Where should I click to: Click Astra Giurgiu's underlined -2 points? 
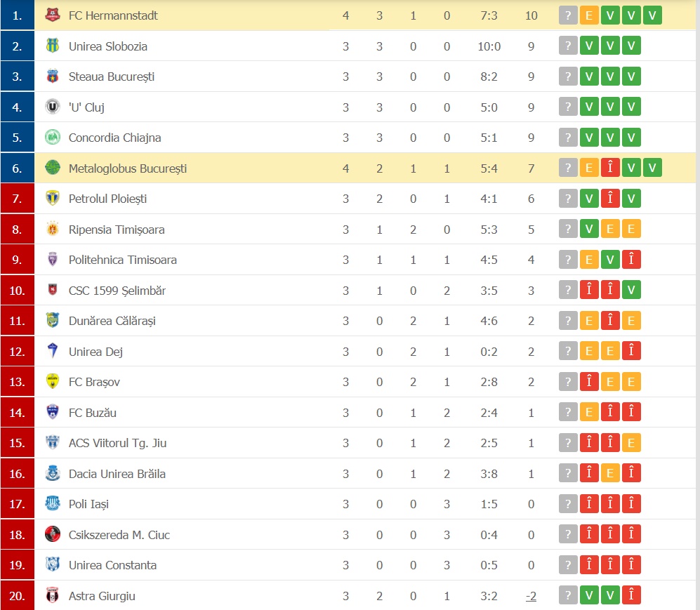[531, 596]
